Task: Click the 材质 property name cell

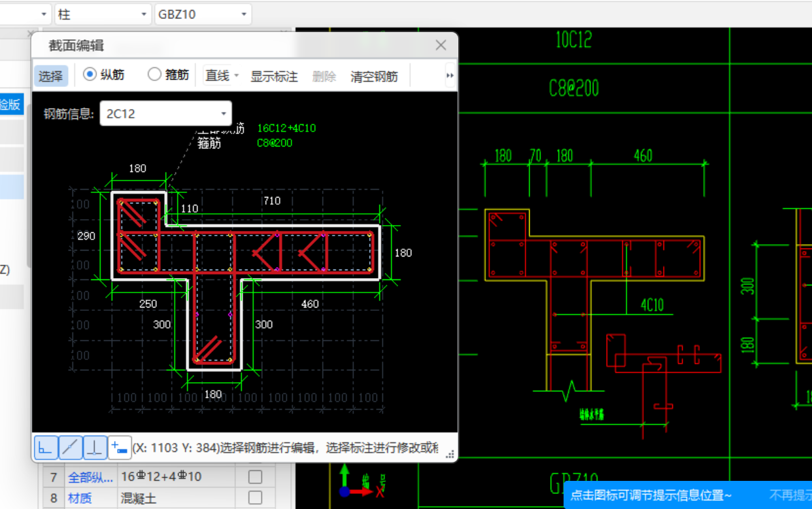Action: pyautogui.click(x=90, y=498)
